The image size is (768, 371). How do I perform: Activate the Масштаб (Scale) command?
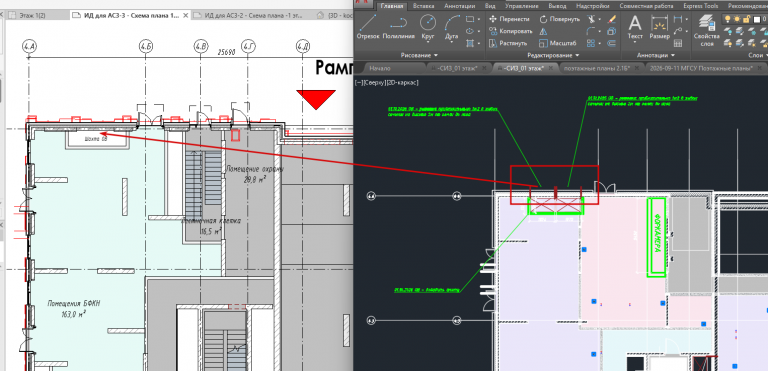[x=558, y=43]
